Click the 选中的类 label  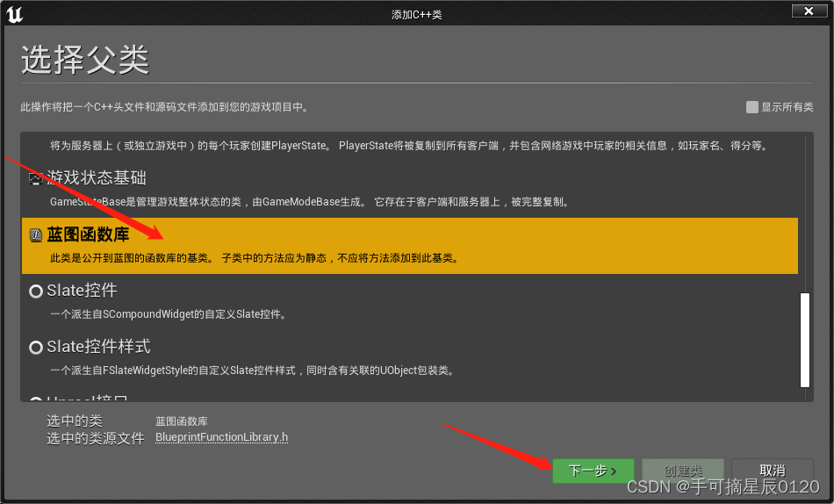point(75,421)
